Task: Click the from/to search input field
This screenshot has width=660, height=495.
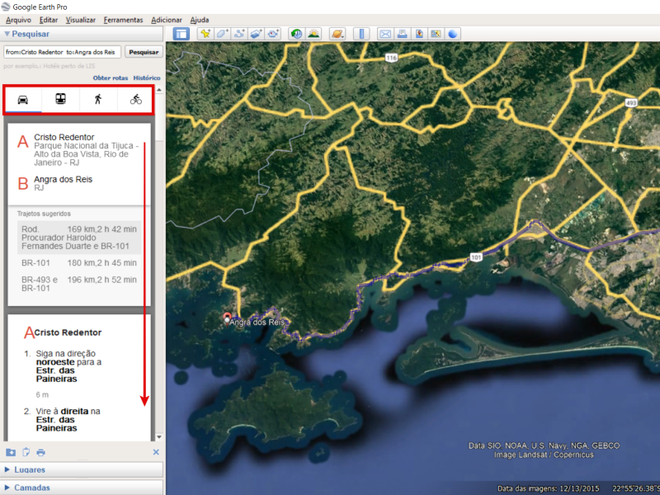Action: (62, 52)
